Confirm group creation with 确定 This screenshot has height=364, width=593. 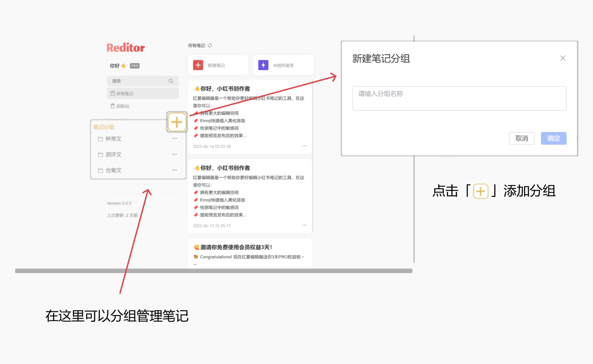[554, 139]
